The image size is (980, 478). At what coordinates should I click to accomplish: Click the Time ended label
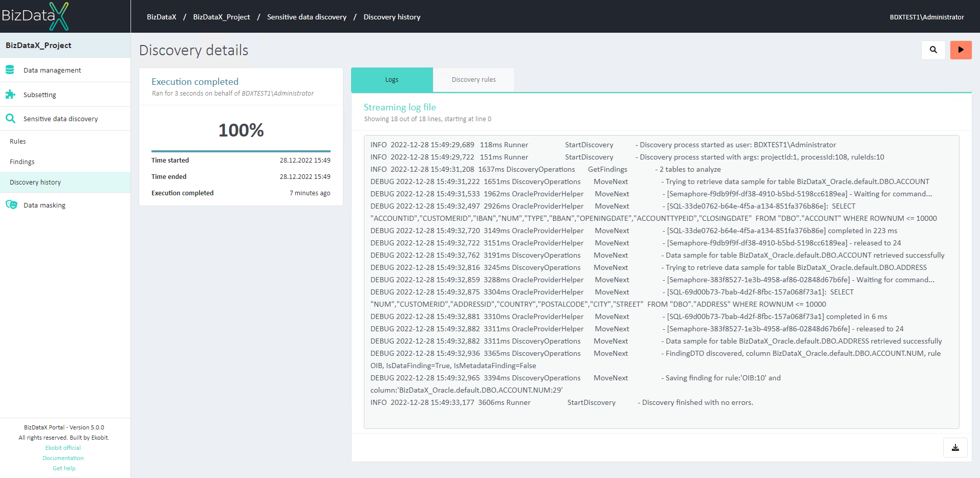[169, 177]
